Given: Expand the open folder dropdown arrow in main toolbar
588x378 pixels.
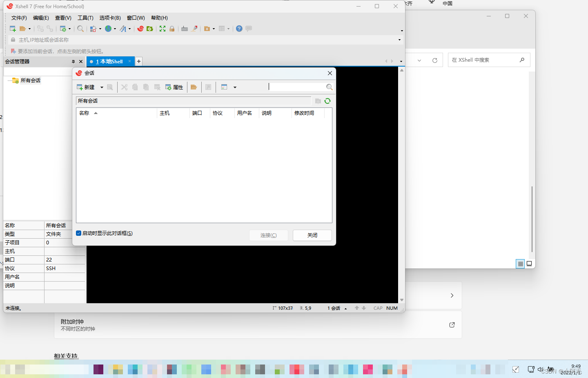Looking at the screenshot, I should [x=29, y=29].
